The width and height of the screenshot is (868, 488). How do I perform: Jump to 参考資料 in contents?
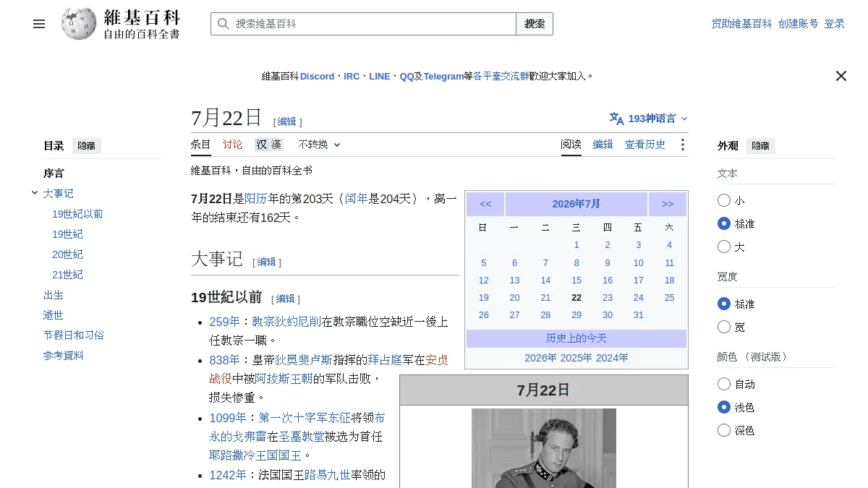(x=64, y=356)
